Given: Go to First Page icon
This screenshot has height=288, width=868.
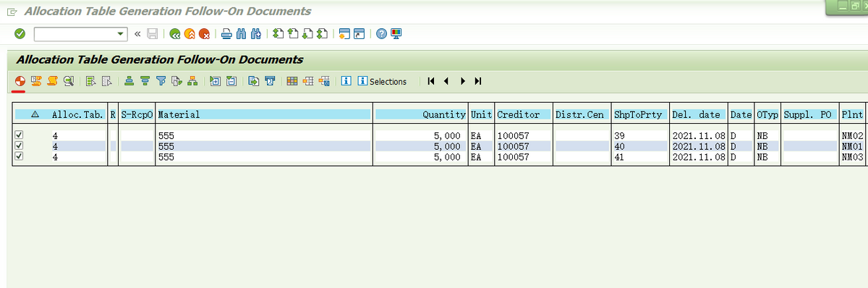Looking at the screenshot, I should tap(278, 34).
